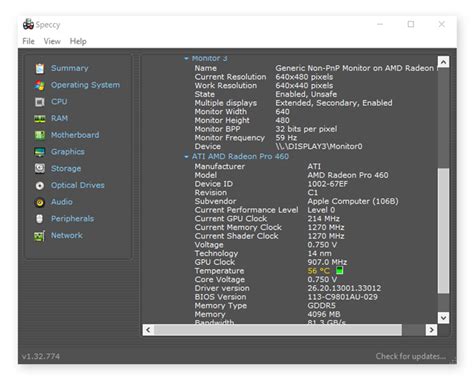
Task: Click the Check for updates link
Action: pos(410,356)
